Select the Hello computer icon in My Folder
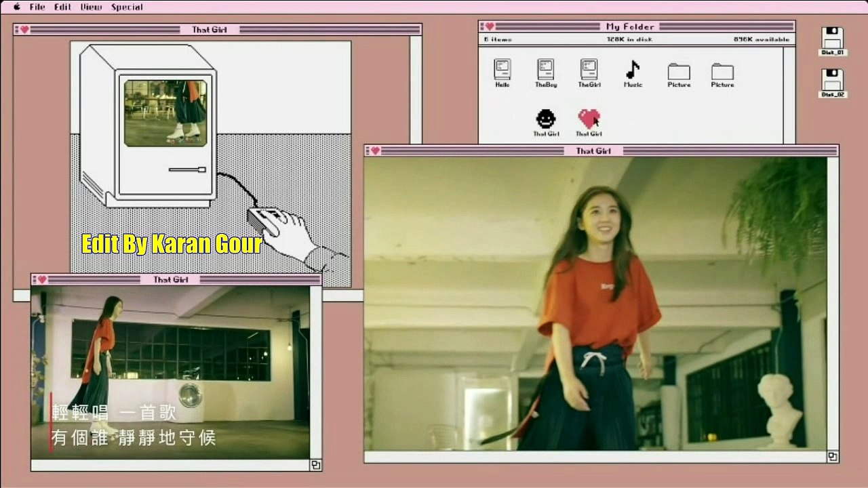The height and width of the screenshot is (488, 868). [502, 73]
